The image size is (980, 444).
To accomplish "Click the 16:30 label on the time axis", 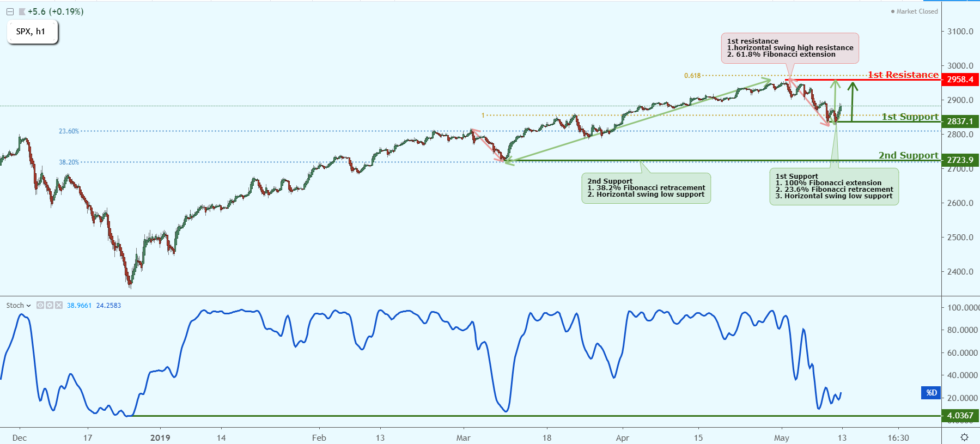I will [898, 438].
